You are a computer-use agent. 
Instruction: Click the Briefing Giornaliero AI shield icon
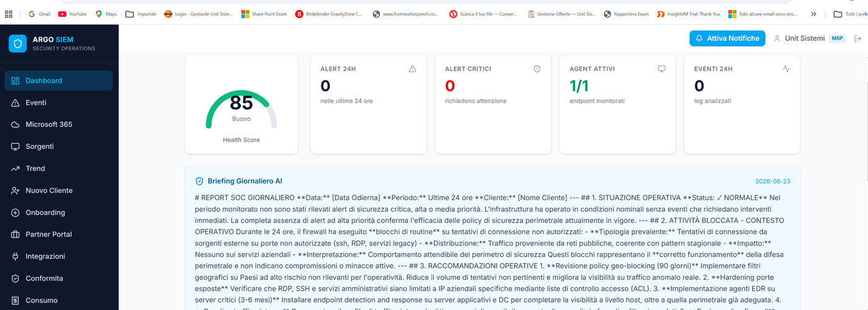click(199, 181)
